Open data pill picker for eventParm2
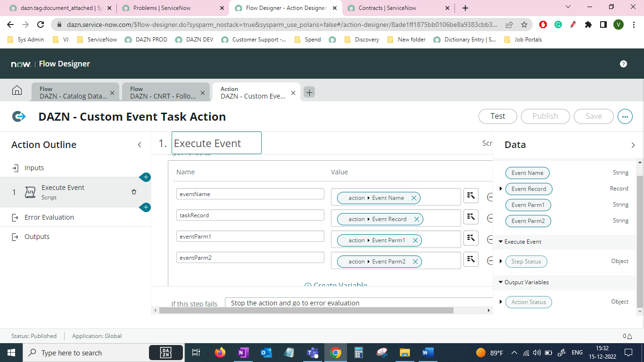Viewport: 644px width, 362px height. point(471,259)
